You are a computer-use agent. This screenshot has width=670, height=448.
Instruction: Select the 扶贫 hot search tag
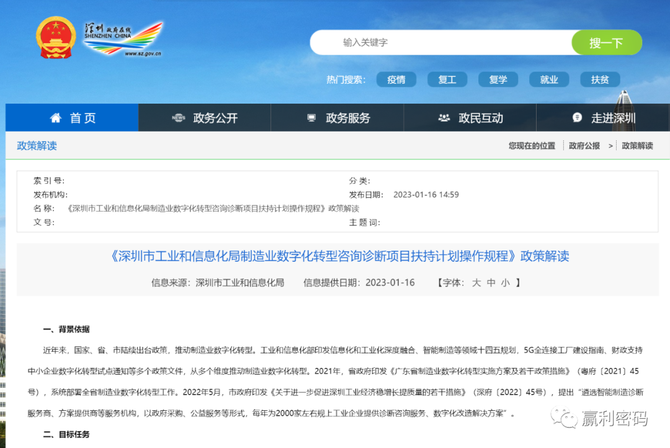600,80
